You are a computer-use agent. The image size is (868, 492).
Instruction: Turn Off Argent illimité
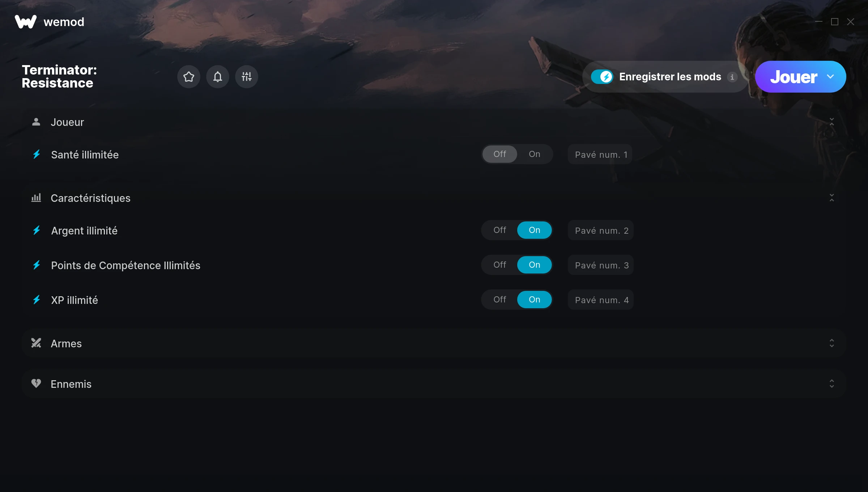(x=500, y=230)
